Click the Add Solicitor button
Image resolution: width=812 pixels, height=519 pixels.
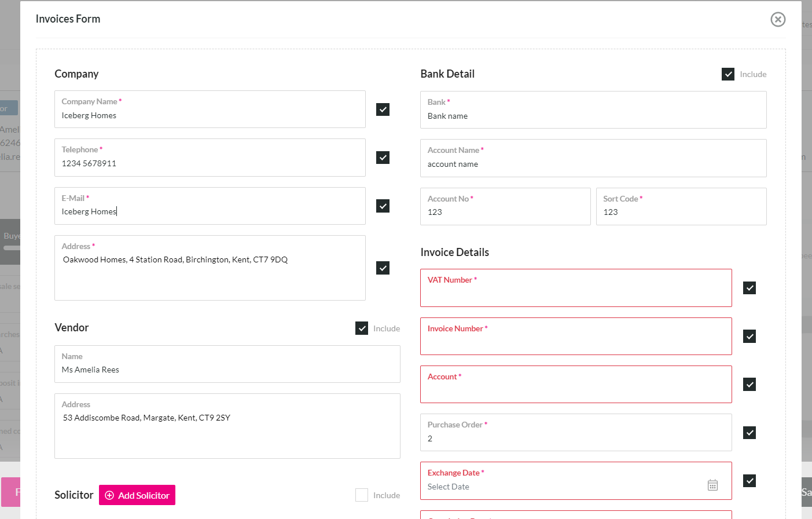click(x=137, y=495)
